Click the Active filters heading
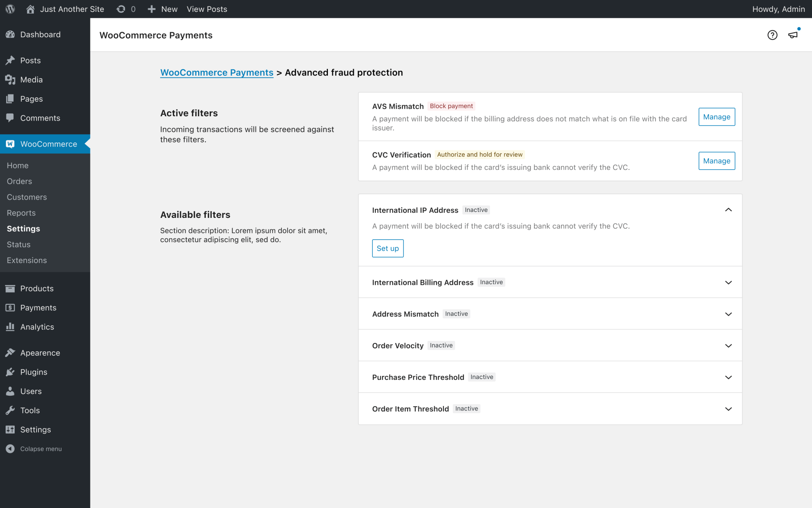Image resolution: width=812 pixels, height=508 pixels. (x=189, y=113)
